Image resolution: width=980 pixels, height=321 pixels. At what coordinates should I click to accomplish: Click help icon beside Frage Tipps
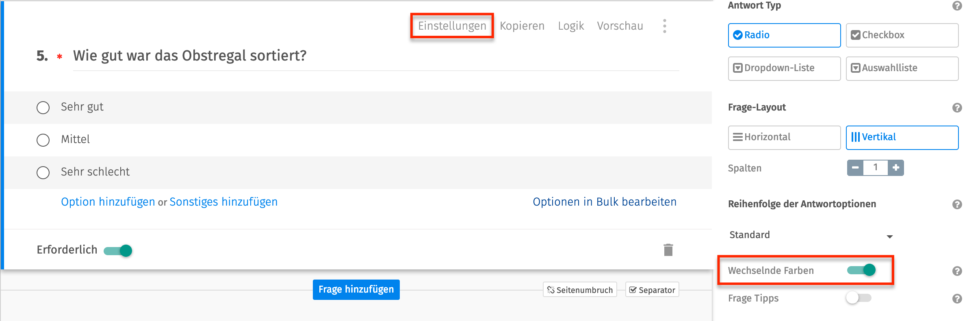(957, 299)
